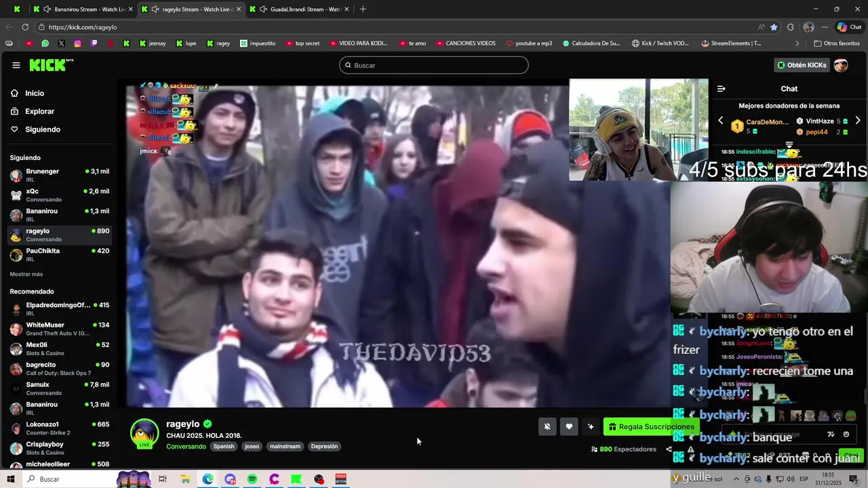Open Samulx recommended channel
This screenshot has height=488, width=868.
click(60, 388)
